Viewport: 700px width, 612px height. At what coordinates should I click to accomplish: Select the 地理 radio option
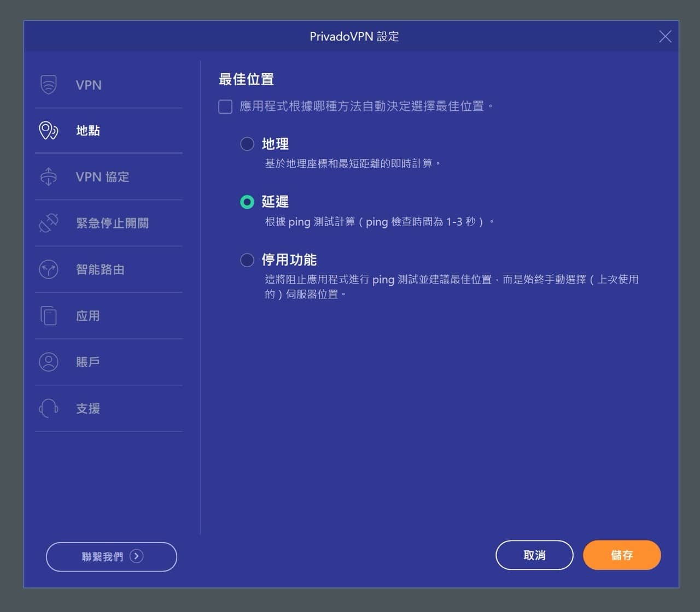pos(247,144)
